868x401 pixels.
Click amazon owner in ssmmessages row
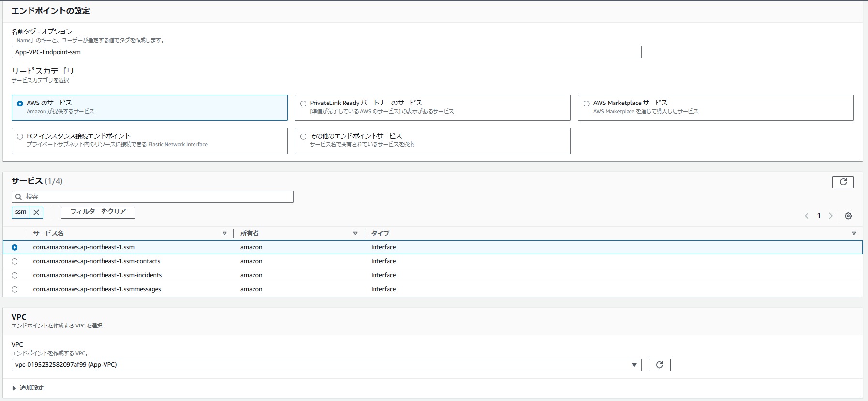pos(251,289)
